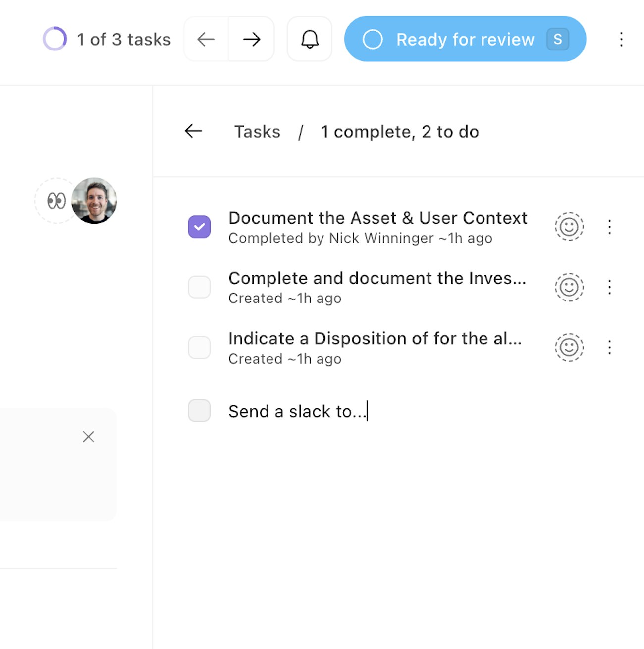Screen dimensions: 644x649
Task: Click the notification bell icon
Action: click(x=310, y=39)
